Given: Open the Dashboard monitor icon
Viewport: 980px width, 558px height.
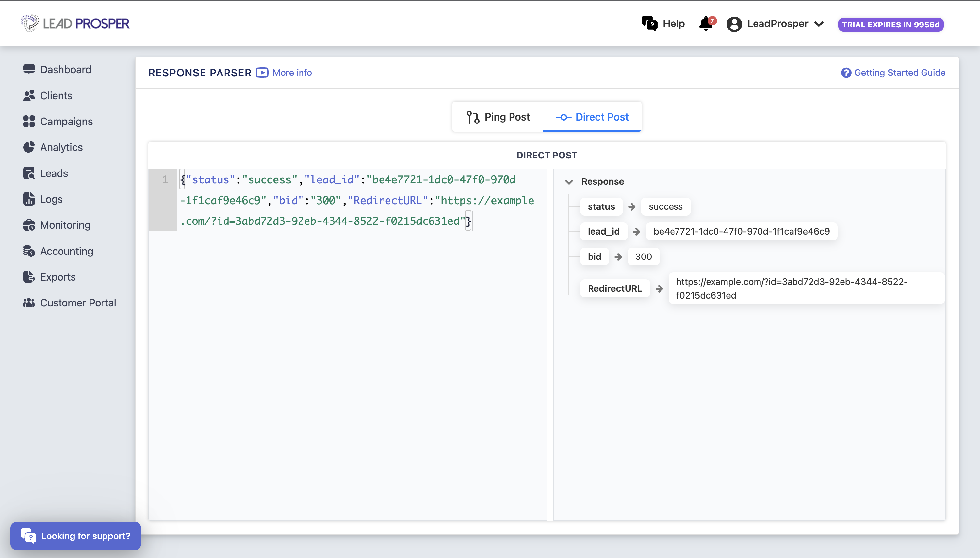Looking at the screenshot, I should pos(29,69).
